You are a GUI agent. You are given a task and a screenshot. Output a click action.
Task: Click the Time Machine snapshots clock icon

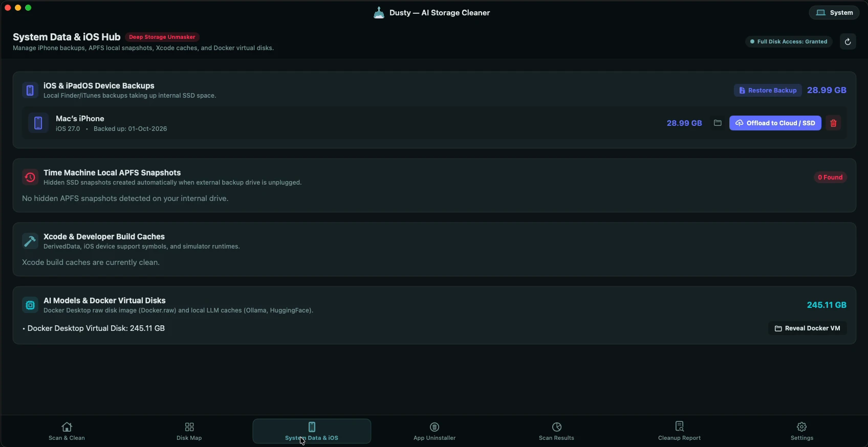tap(30, 177)
